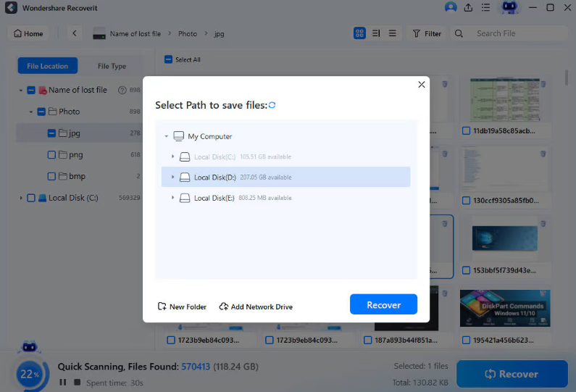Click the help question mark beside Name of lost file

pos(122,90)
